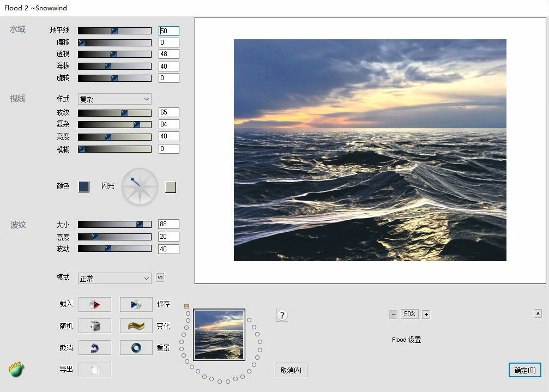Viewport: 549px width, 392px height.
Task: Click the 透视 perspective slider
Action: pos(114,55)
